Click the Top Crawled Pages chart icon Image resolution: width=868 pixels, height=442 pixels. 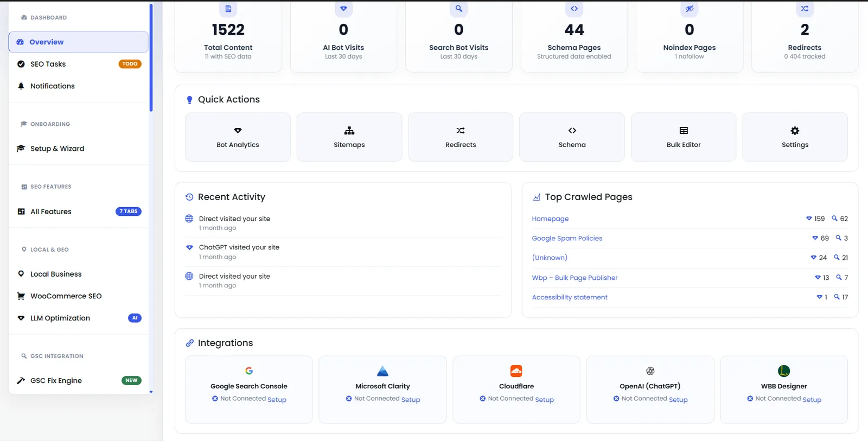tap(537, 197)
